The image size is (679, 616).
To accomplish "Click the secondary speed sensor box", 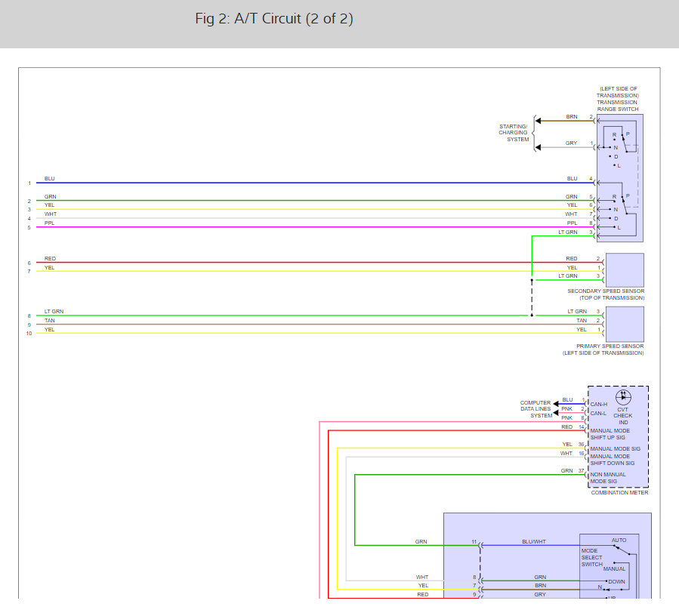I will coord(625,269).
